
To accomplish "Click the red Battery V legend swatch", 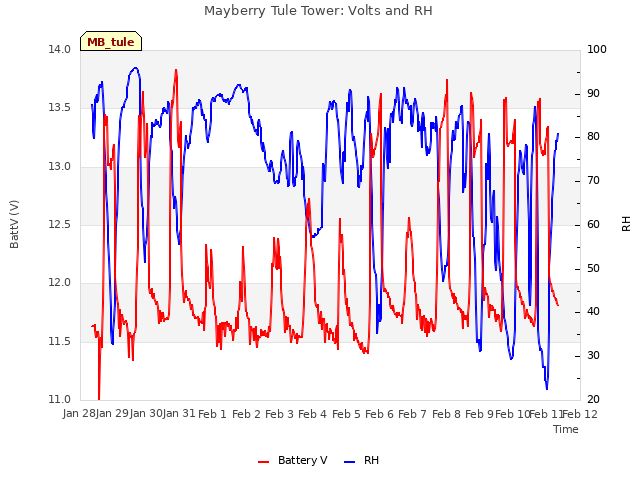I will [x=264, y=462].
